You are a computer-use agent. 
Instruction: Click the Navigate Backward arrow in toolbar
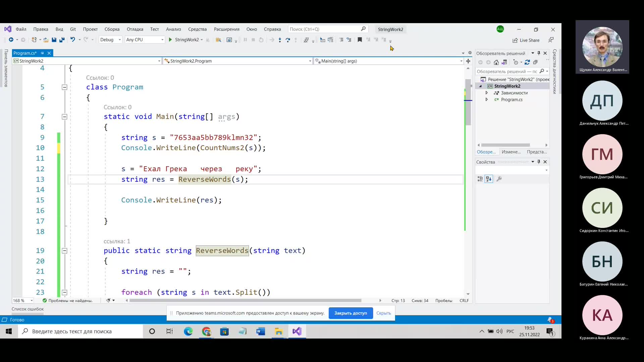pyautogui.click(x=11, y=40)
